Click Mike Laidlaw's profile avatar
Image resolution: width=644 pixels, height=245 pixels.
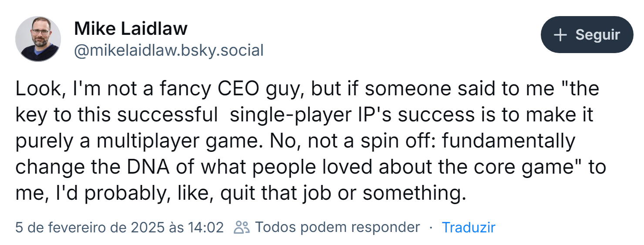click(x=38, y=39)
